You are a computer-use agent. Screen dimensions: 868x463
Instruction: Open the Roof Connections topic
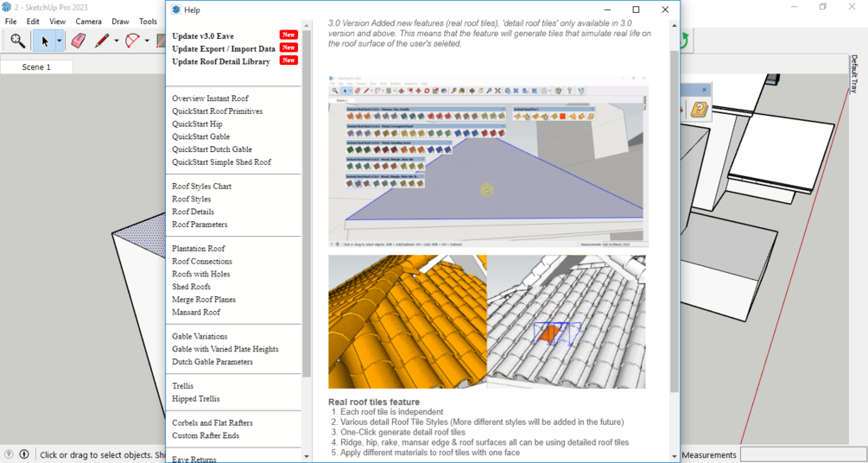pos(202,262)
